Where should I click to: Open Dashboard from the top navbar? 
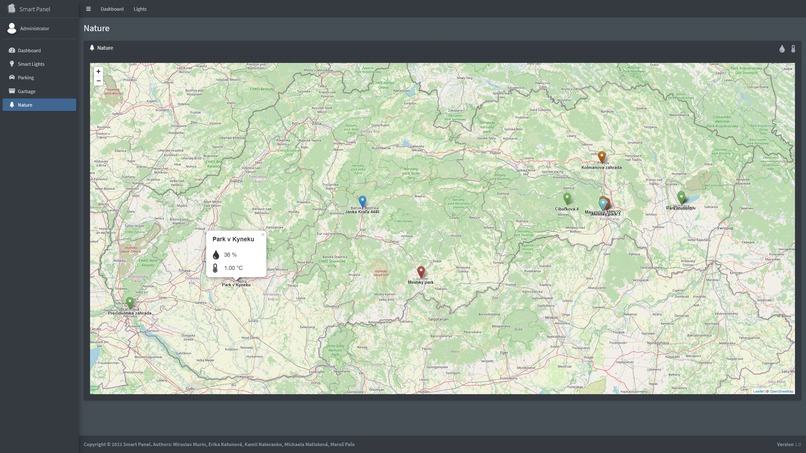112,9
